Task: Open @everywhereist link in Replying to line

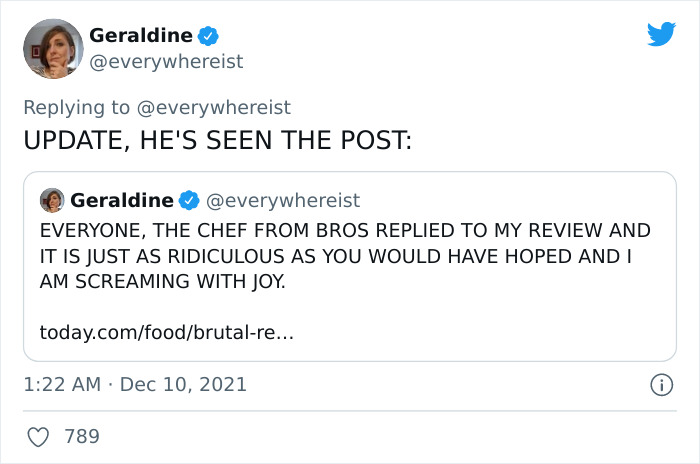Action: (x=215, y=107)
